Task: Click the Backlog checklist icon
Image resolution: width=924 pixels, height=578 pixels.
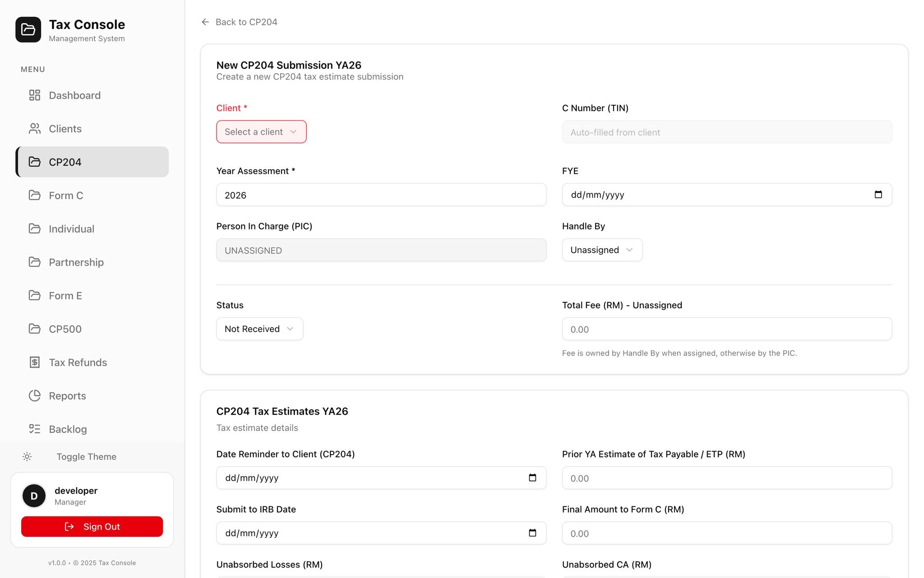Action: 35,429
